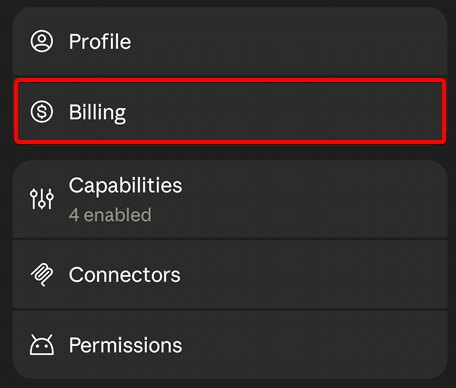Open the entry showing an enabled count

[x=230, y=199]
